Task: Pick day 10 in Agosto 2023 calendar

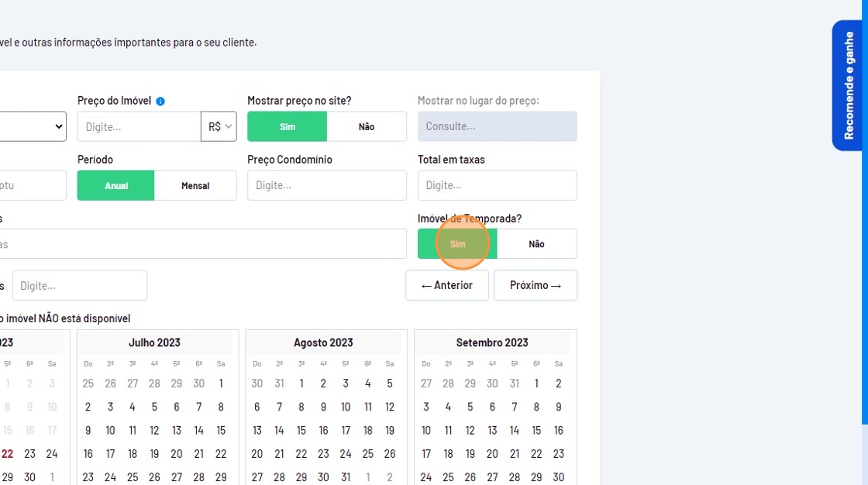Action: coord(346,407)
